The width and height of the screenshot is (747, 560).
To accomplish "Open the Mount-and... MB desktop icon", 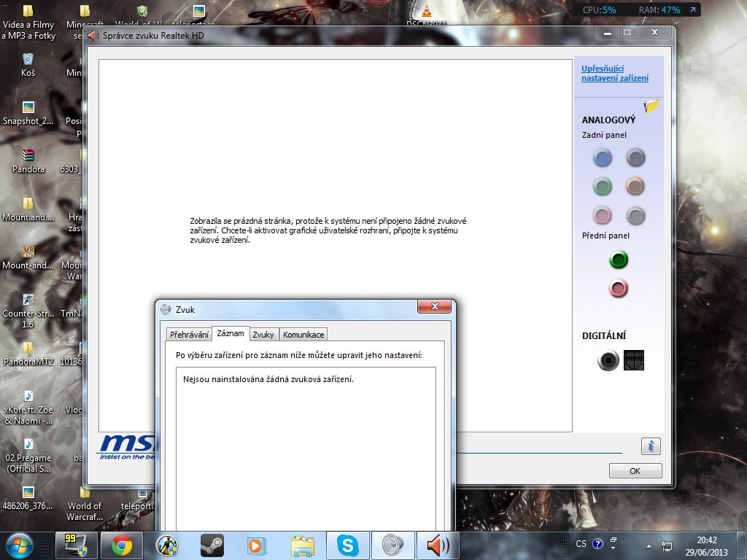I will 28,257.
